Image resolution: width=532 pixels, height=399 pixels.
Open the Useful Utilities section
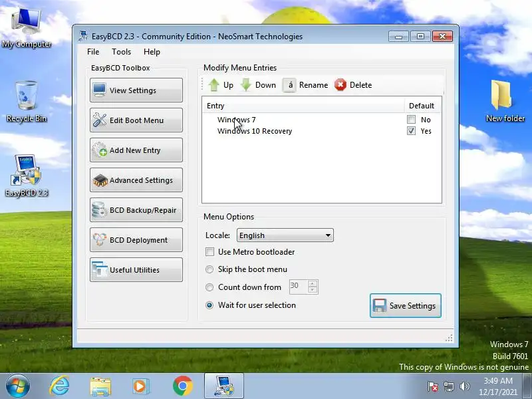[136, 270]
